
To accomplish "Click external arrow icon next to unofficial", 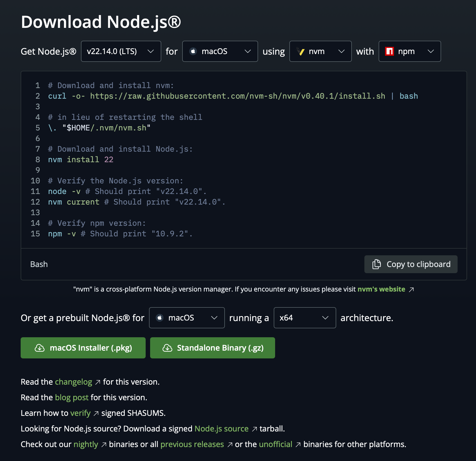I will pos(298,445).
